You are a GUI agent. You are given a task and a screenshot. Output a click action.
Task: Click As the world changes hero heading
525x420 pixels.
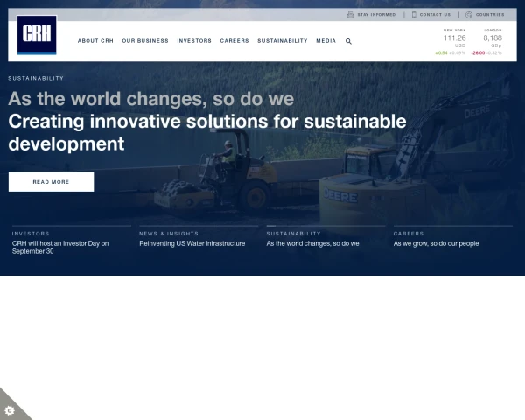tap(151, 99)
